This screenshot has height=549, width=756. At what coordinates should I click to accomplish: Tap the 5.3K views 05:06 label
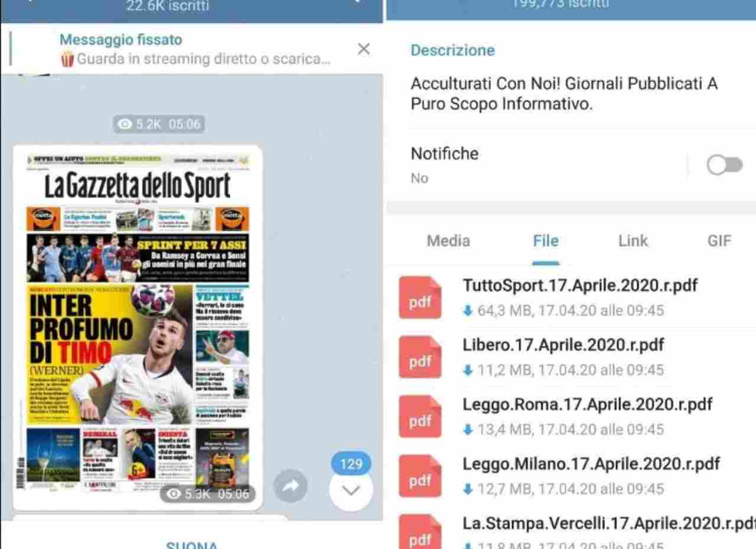[x=208, y=494]
